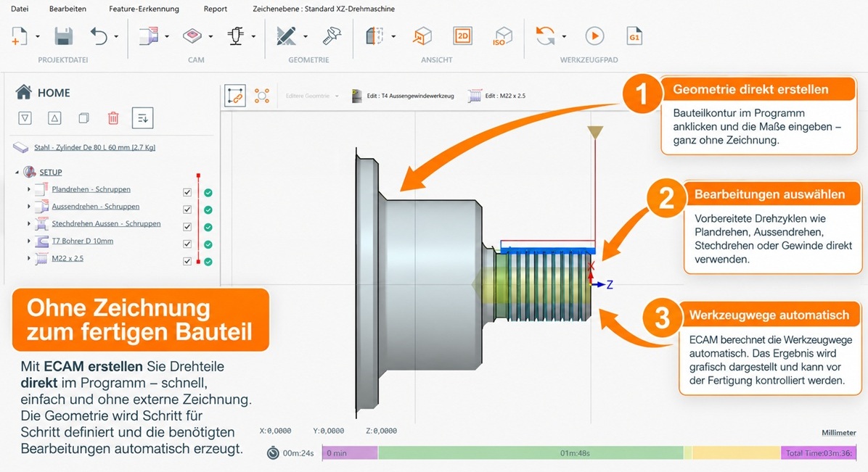Save the project with the floppy disk icon
Screen dimensions: 868x472
(64, 36)
